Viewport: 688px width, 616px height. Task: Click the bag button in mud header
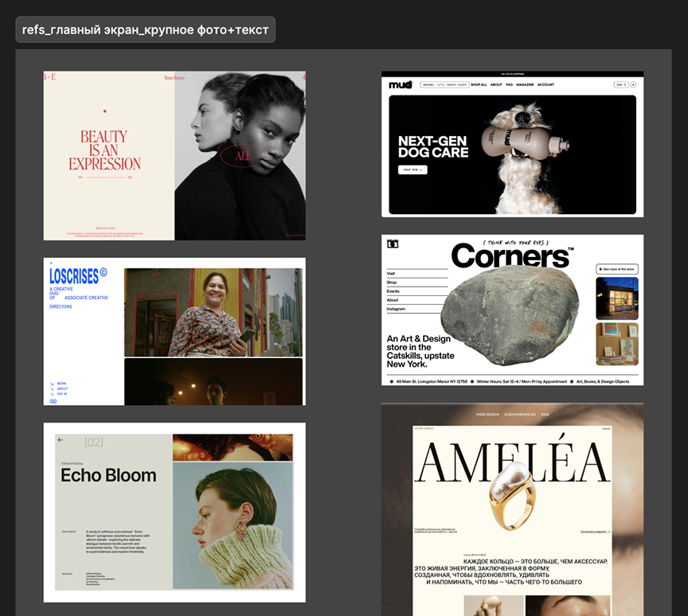tap(621, 84)
